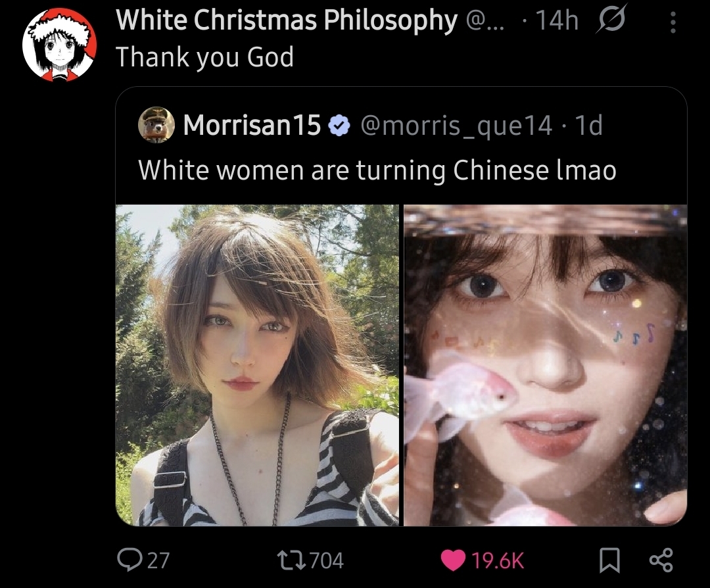Tap the blue verified badge
This screenshot has height=588, width=710.
[339, 126]
